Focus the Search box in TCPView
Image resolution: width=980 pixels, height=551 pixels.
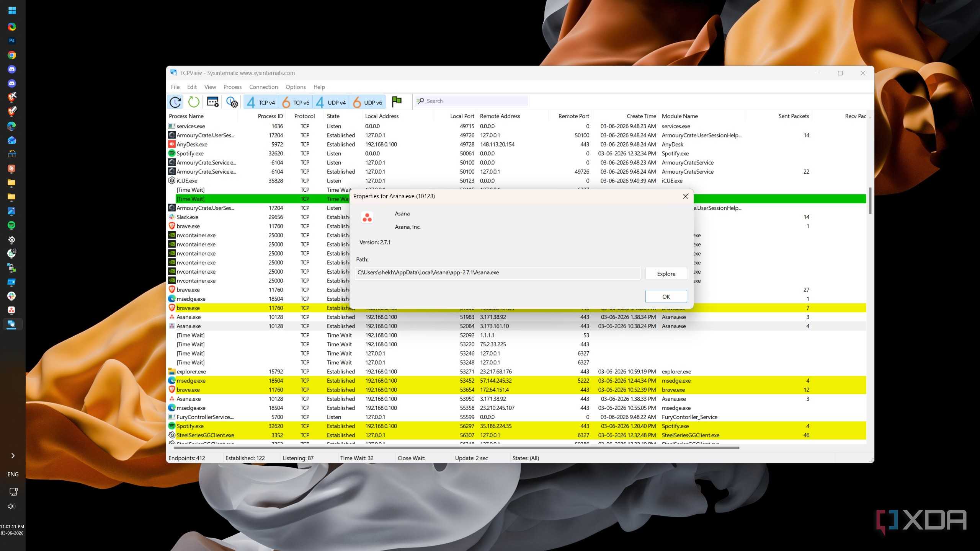point(472,101)
